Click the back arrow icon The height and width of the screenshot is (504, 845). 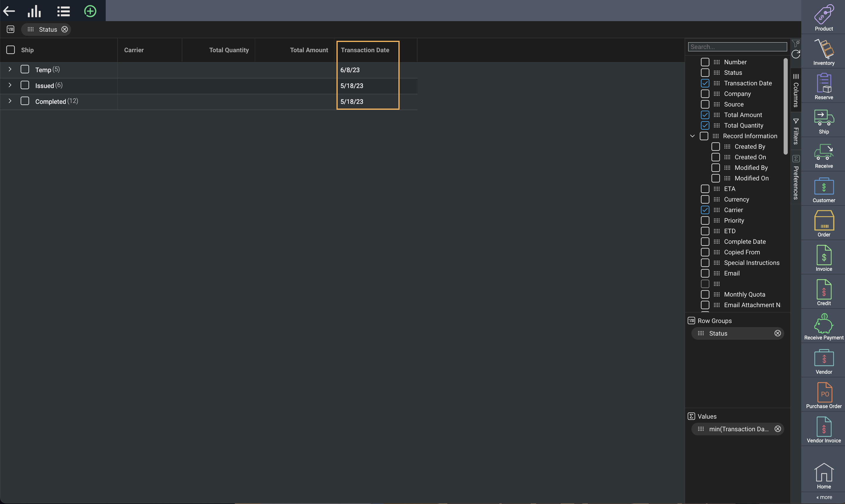click(x=9, y=11)
